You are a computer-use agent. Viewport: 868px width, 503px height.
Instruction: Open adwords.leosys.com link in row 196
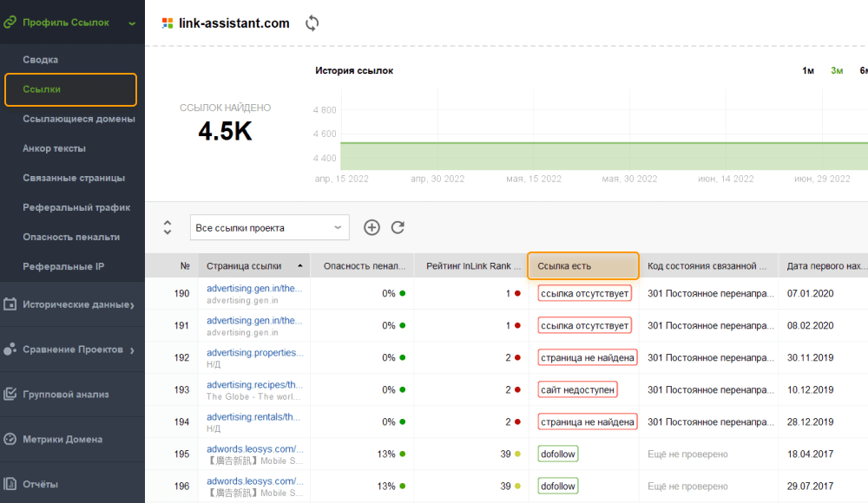pos(254,480)
